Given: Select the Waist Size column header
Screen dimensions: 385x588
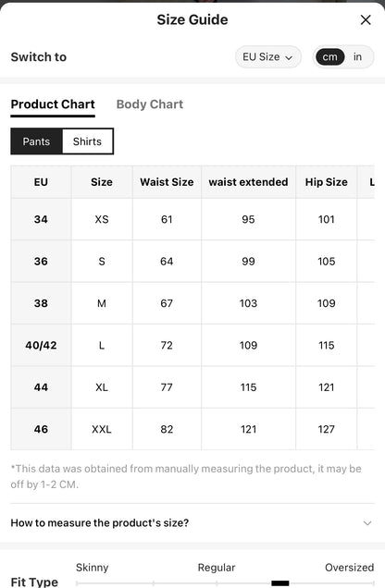Looking at the screenshot, I should point(167,182).
